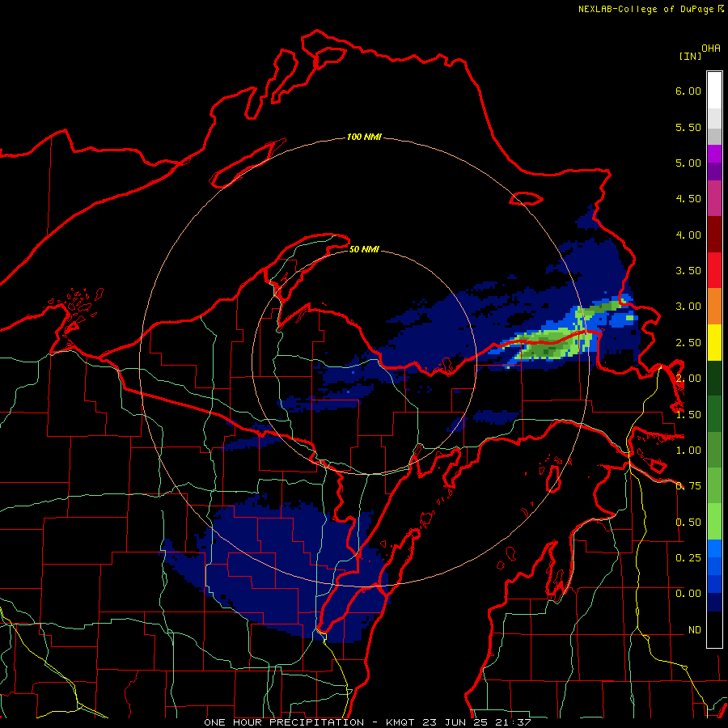This screenshot has width=728, height=728.
Task: Click the 5.00 legend value
Action: pos(688,163)
